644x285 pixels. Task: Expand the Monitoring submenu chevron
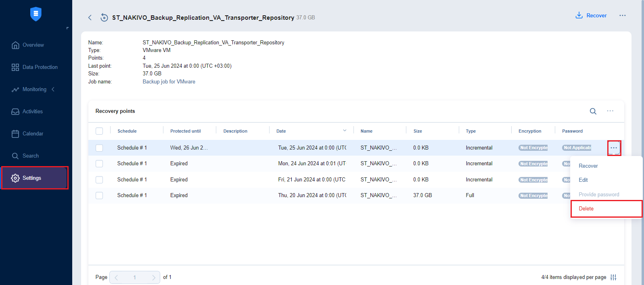pos(53,89)
